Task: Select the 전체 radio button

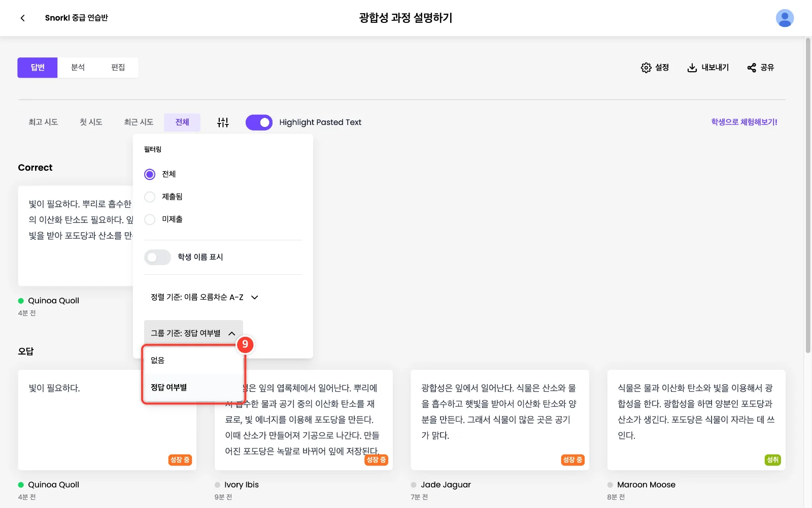Action: 150,174
